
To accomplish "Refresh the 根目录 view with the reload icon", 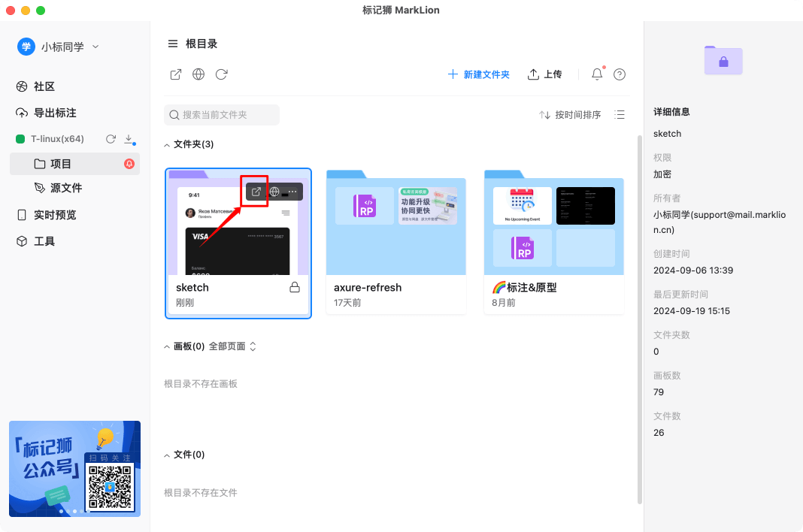I will [x=220, y=74].
